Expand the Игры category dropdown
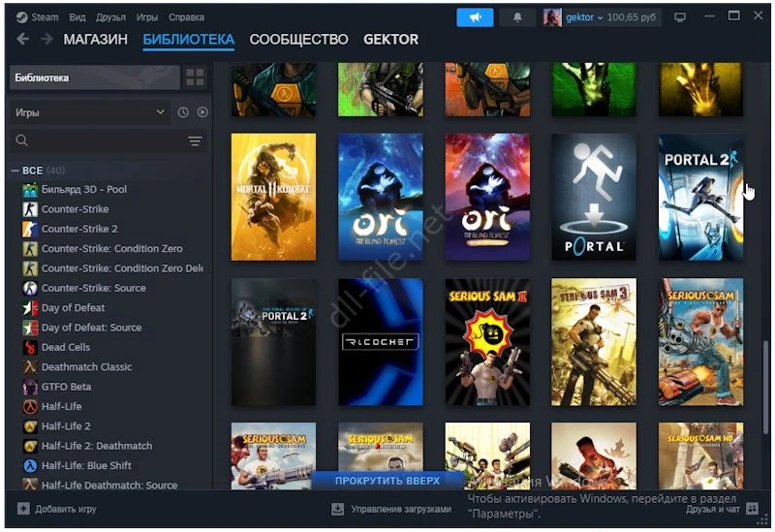 point(89,112)
